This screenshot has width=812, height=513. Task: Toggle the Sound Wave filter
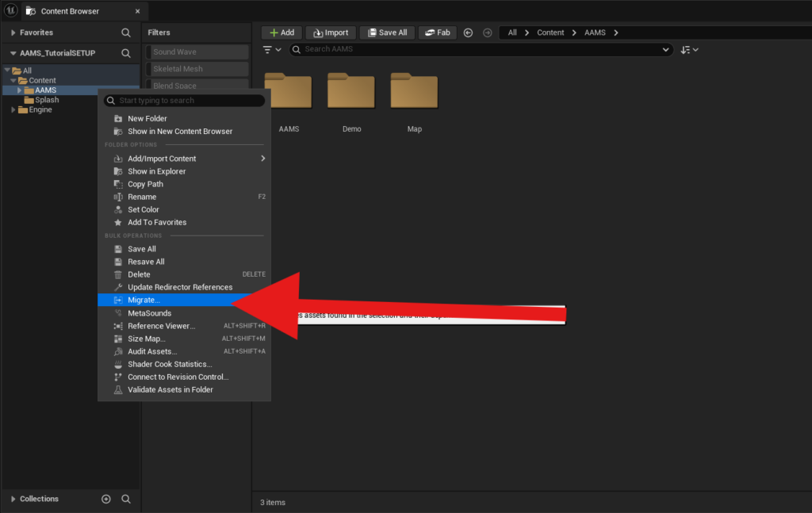197,52
